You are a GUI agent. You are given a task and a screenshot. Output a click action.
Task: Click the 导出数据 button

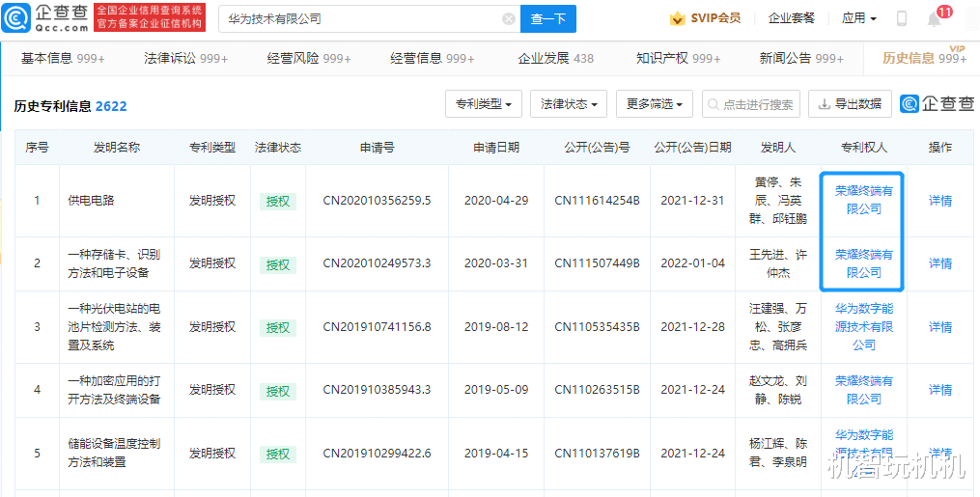(x=850, y=104)
